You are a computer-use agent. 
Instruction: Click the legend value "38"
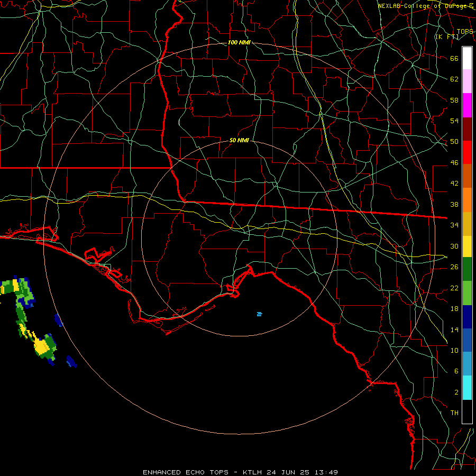coord(454,205)
